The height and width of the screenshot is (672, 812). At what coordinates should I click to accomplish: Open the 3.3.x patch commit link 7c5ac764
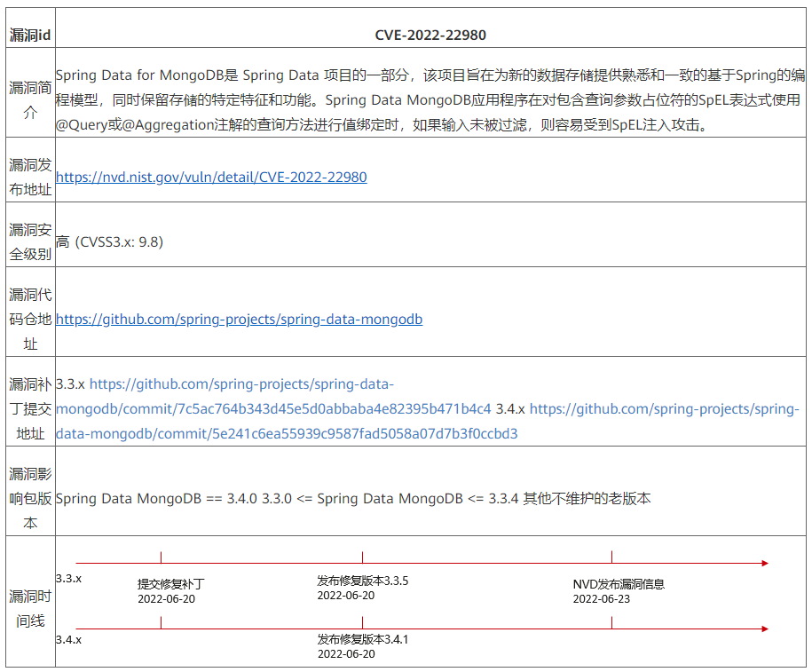pos(273,396)
